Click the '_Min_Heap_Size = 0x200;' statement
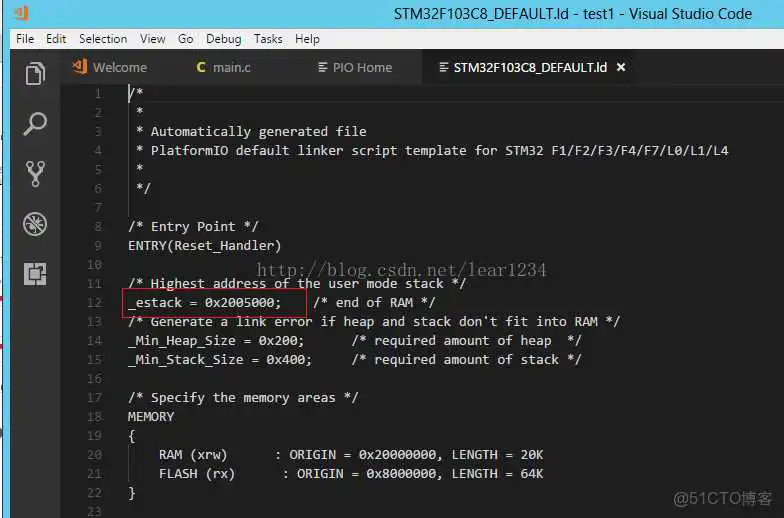 coord(216,340)
